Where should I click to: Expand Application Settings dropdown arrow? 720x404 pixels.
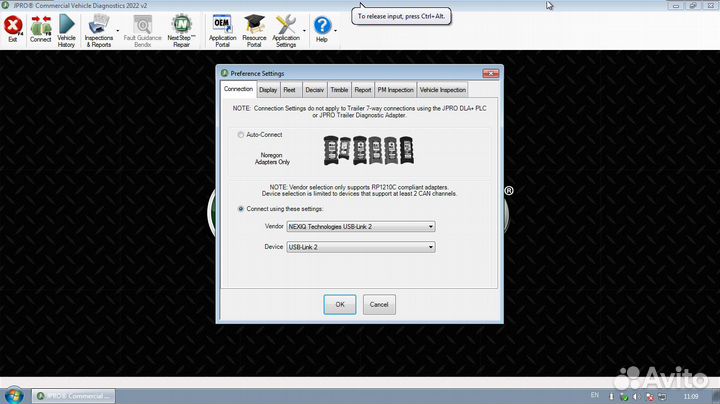pos(304,31)
